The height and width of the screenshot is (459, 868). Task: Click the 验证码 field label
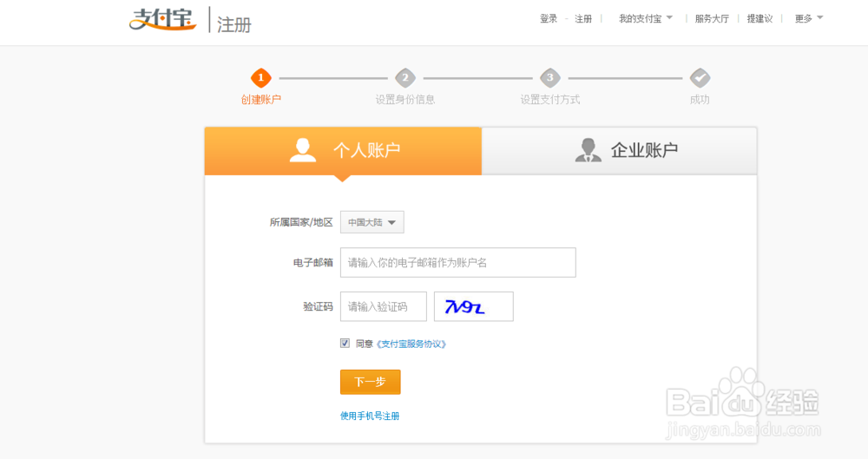[x=319, y=306]
